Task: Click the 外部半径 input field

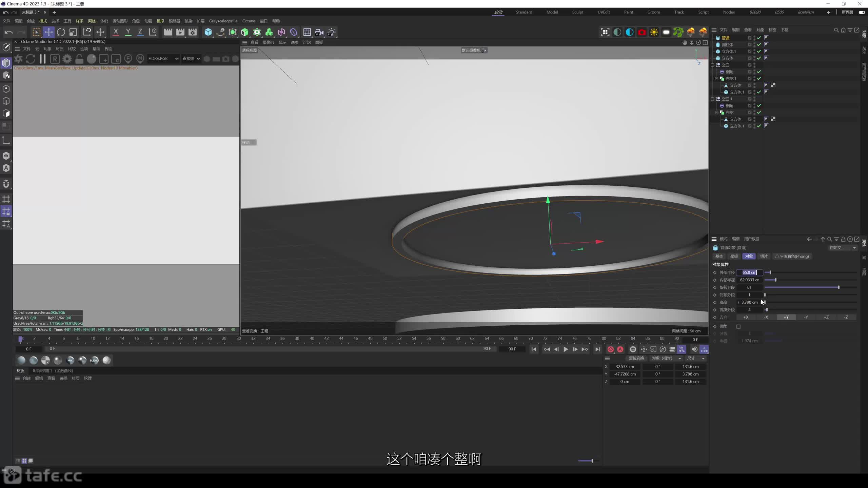Action: click(x=749, y=272)
